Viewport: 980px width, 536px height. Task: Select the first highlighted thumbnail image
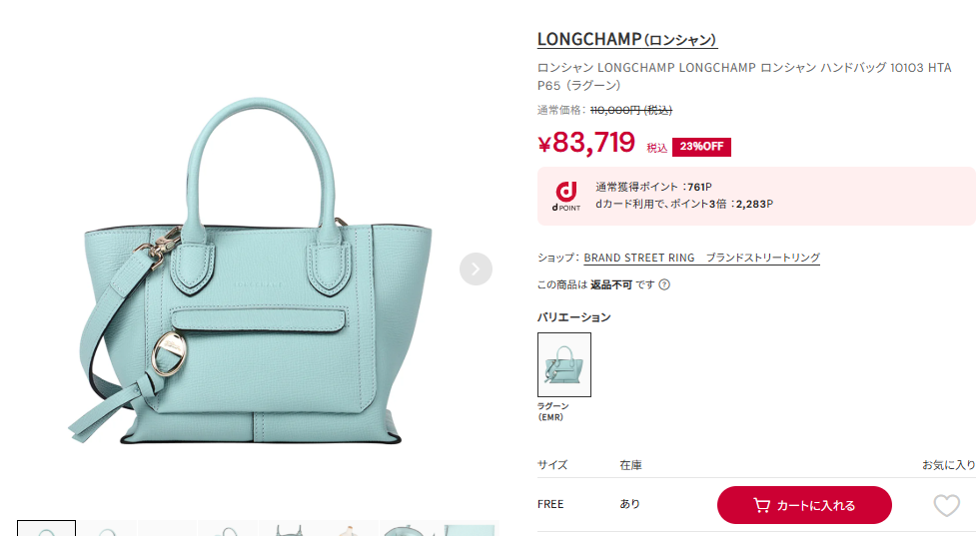click(46, 528)
